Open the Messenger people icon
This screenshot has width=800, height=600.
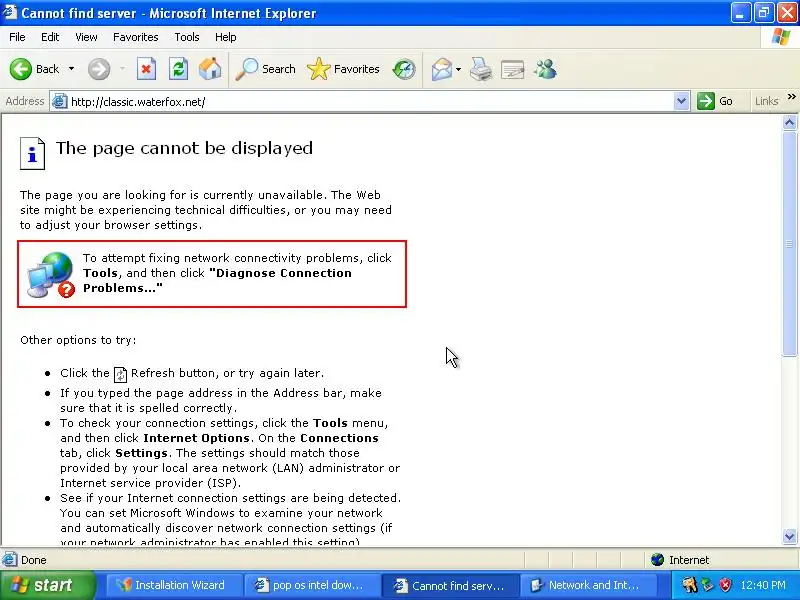point(545,69)
